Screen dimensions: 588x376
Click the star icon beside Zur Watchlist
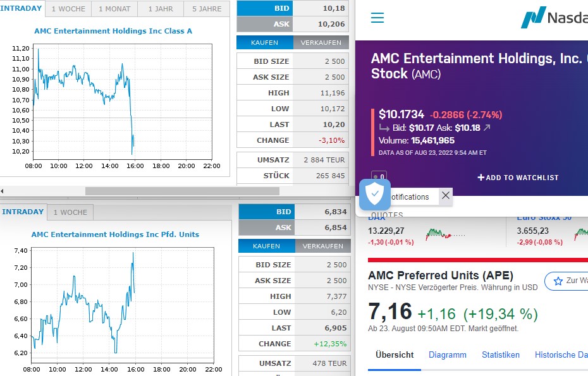pyautogui.click(x=558, y=281)
